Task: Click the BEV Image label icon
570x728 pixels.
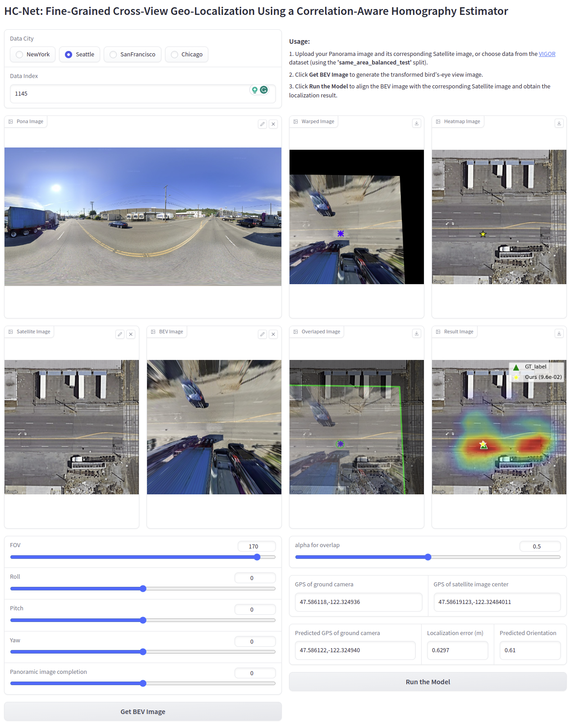Action: pyautogui.click(x=153, y=332)
